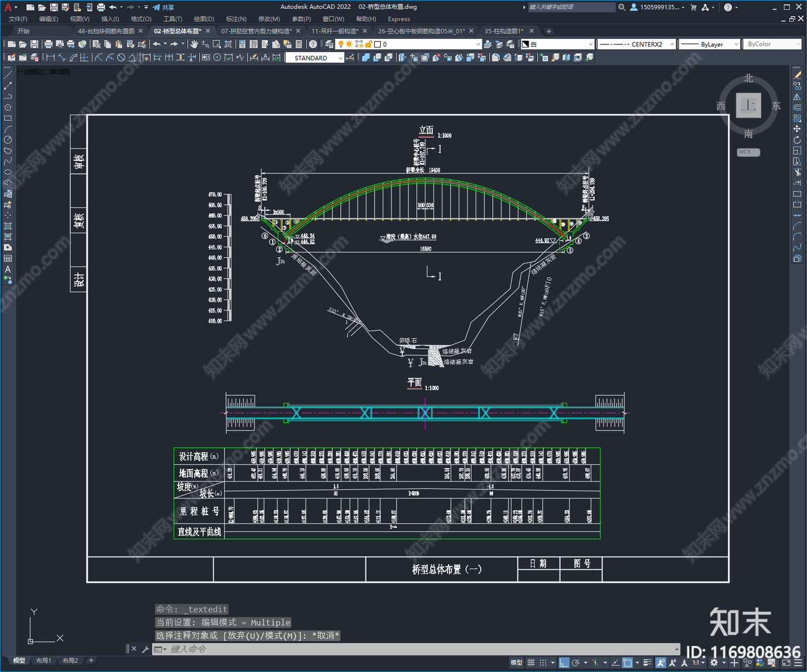Select the Hatch tool
Image resolution: width=807 pixels, height=672 pixels.
(8, 226)
